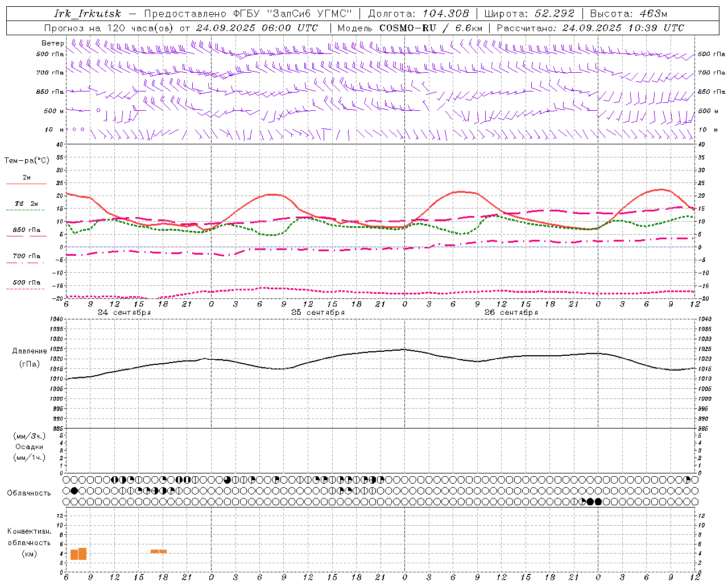Click the 'Тем-ра(°C)' temperature label
Image resolution: width=728 pixels, height=582 pixels.
(27, 161)
